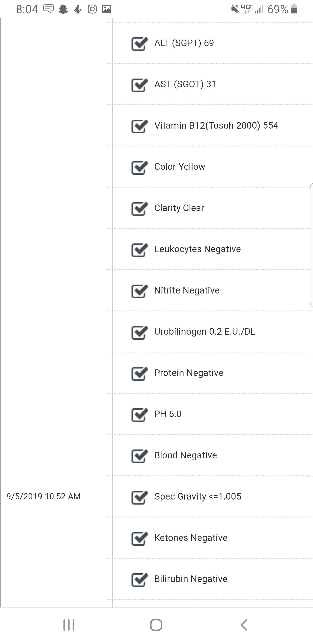
Task: Tap the Snapchat notification icon
Action: point(63,9)
